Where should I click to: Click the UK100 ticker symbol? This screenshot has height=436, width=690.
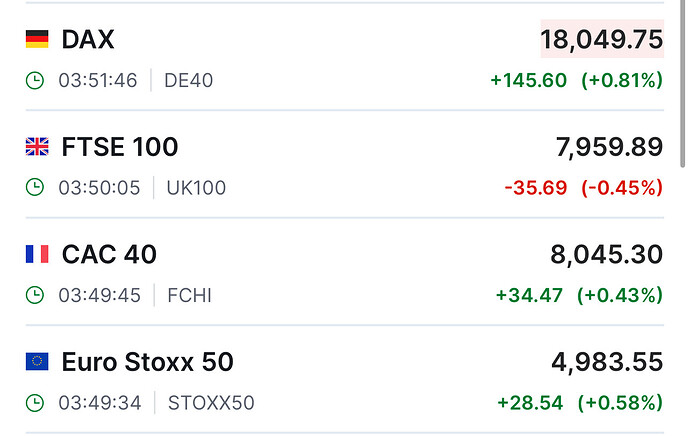point(196,188)
